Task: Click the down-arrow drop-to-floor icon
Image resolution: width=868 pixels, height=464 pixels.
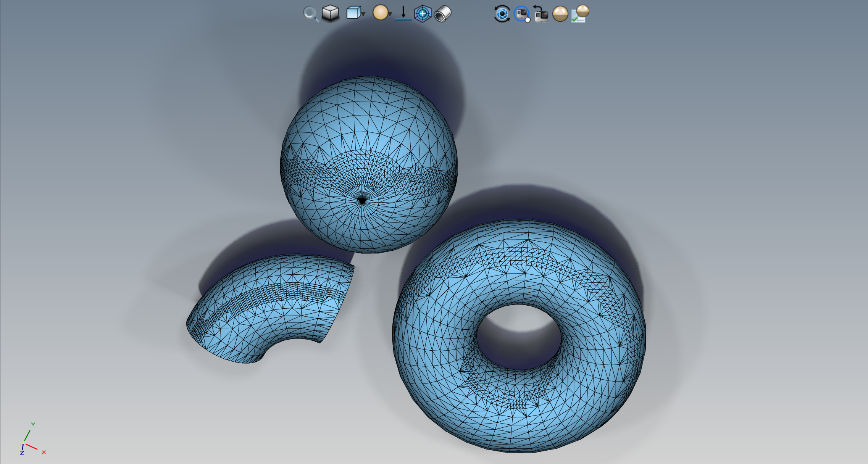Action: 403,13
